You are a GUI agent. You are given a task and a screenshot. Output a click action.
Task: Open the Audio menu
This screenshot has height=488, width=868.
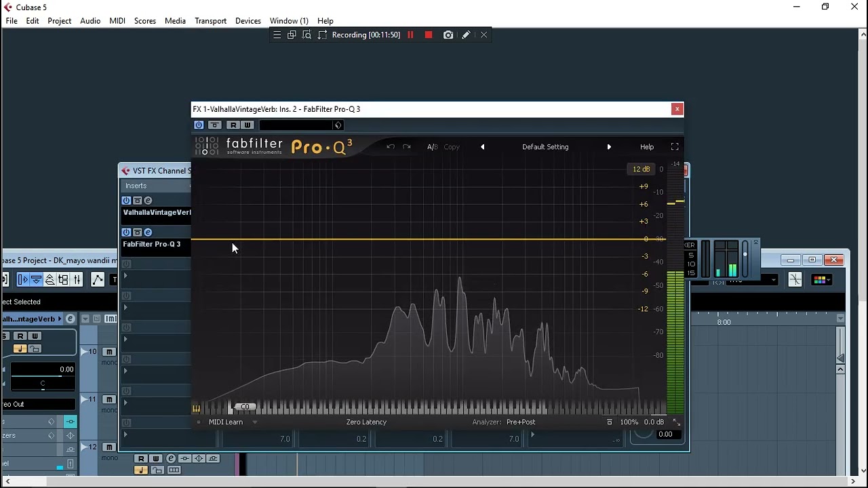pyautogui.click(x=90, y=21)
